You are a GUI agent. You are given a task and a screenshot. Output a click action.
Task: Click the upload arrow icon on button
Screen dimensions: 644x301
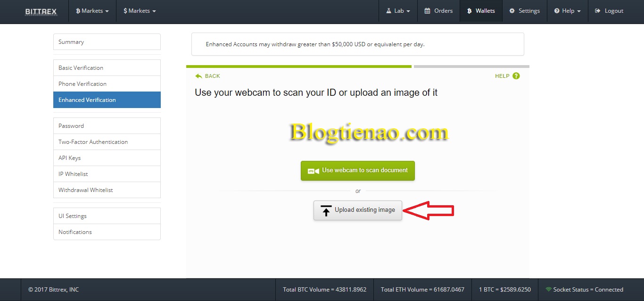pyautogui.click(x=326, y=210)
